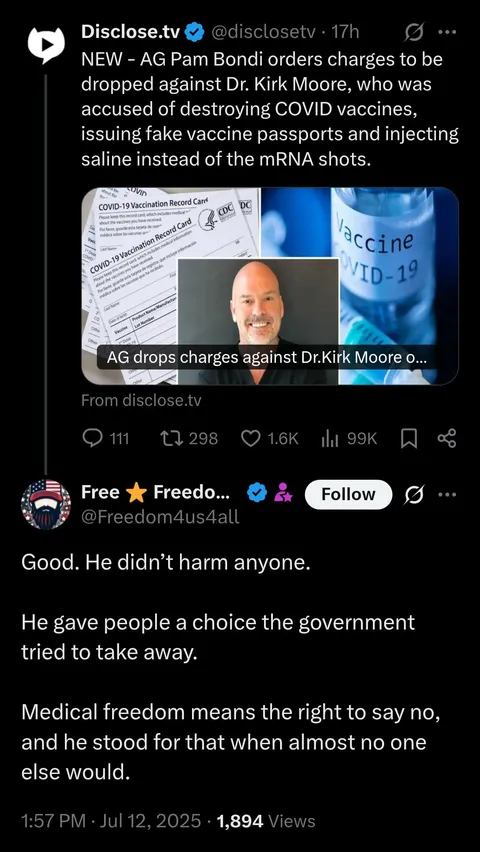Image resolution: width=480 pixels, height=852 pixels.
Task: Open Grok icon on Disclose.tv post
Action: click(413, 33)
